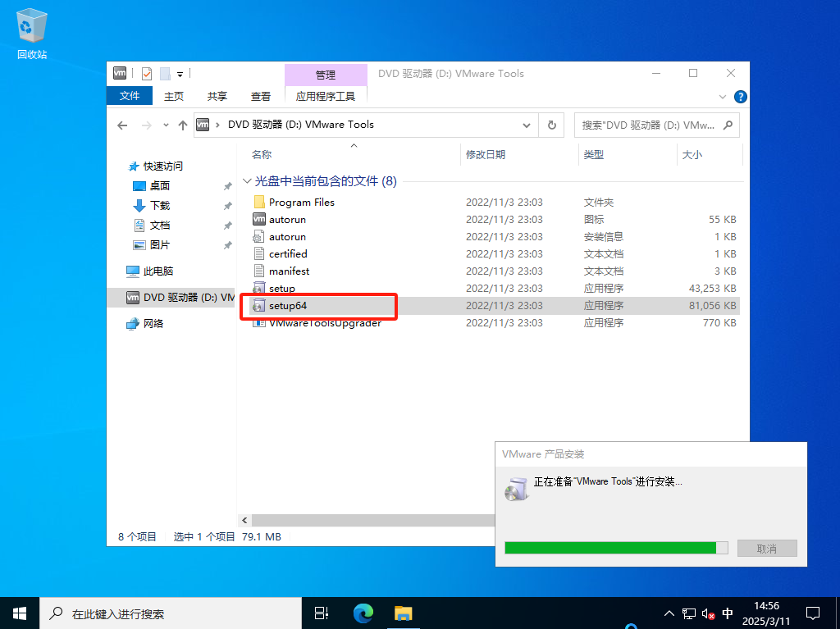The image size is (840, 629).
Task: Click the horizontal scrollbar track
Action: click(x=373, y=520)
